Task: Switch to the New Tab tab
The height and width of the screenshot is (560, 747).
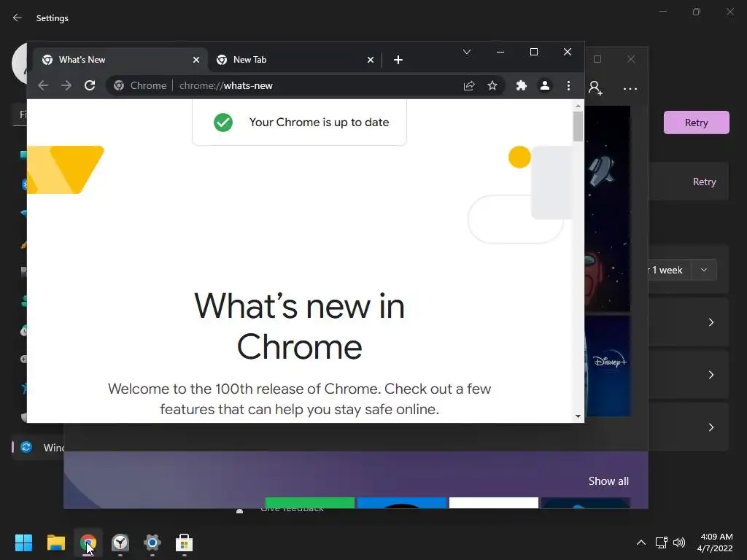Action: click(x=295, y=60)
